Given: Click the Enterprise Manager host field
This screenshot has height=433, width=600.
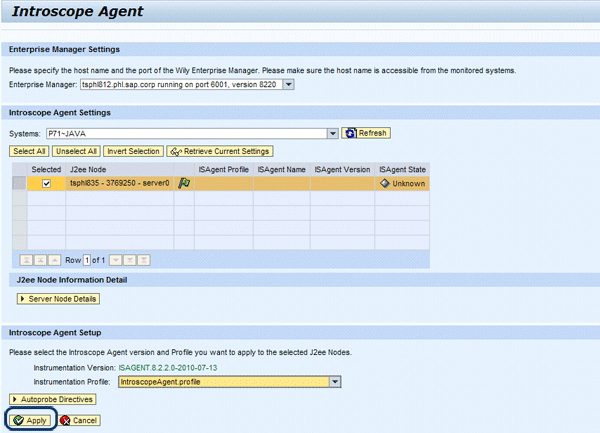Looking at the screenshot, I should click(x=181, y=85).
